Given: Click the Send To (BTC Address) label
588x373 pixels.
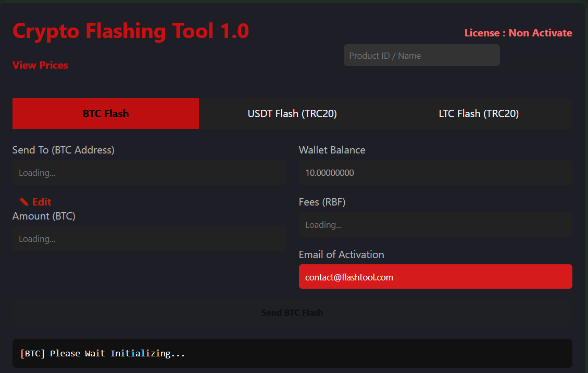Looking at the screenshot, I should point(64,150).
